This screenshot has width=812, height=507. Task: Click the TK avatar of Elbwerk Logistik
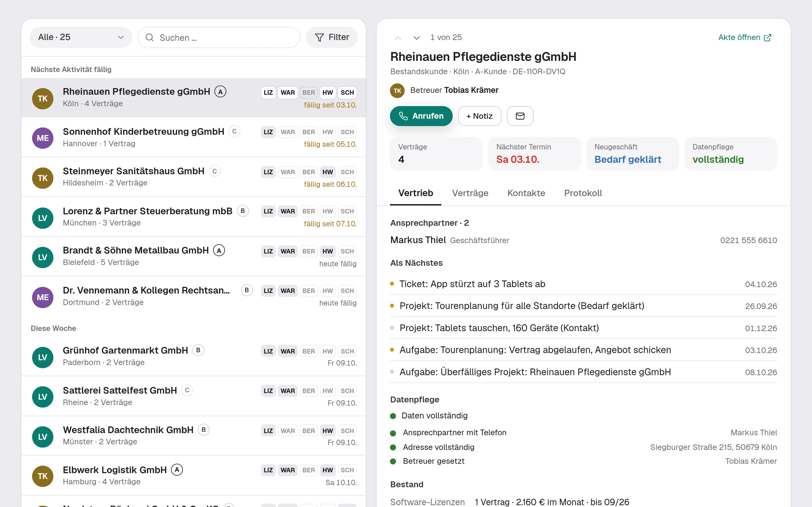coord(43,476)
